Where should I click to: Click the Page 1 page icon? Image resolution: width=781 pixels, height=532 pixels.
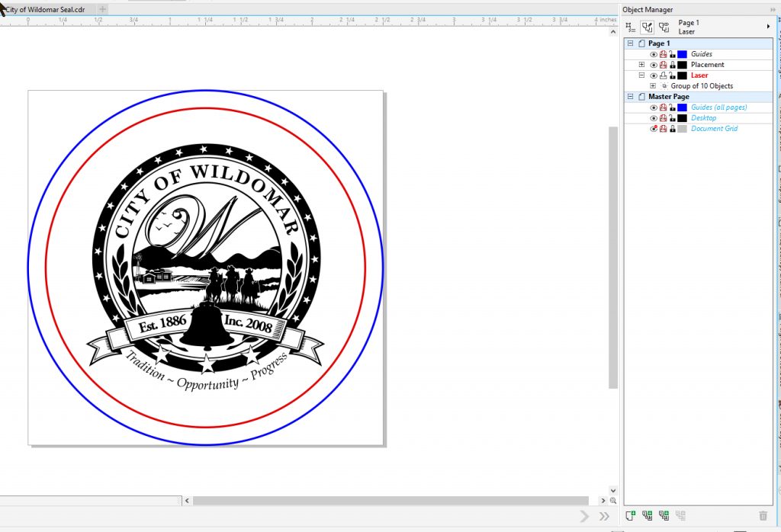click(x=641, y=43)
